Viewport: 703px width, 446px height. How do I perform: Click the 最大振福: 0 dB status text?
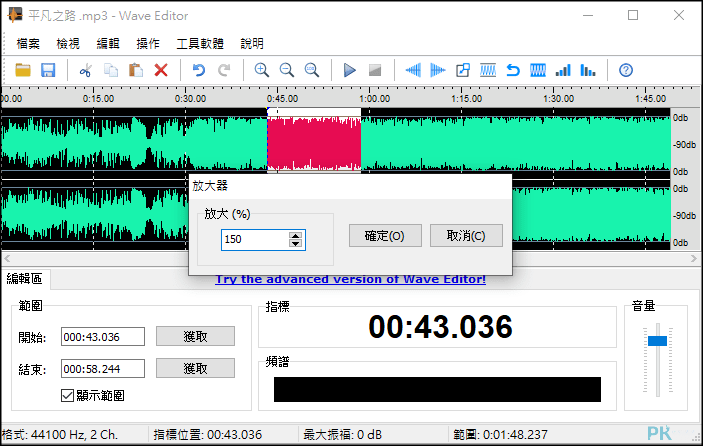343,434
